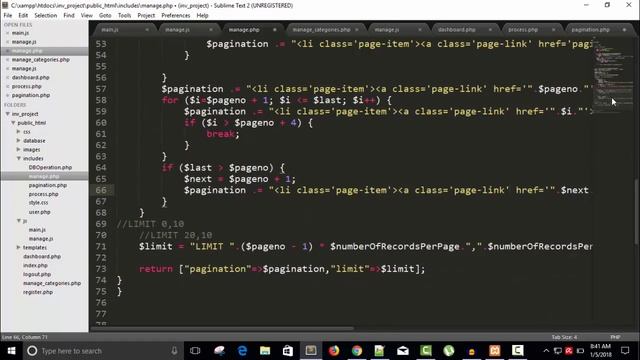
Task: Close process.php in Open Files list
Action: pyautogui.click(x=7, y=87)
